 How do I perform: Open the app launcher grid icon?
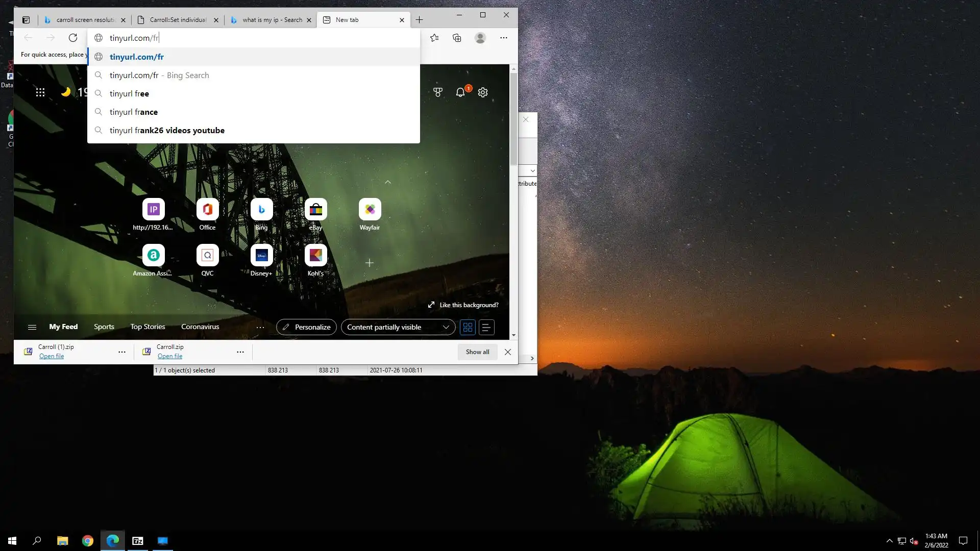[x=40, y=92]
